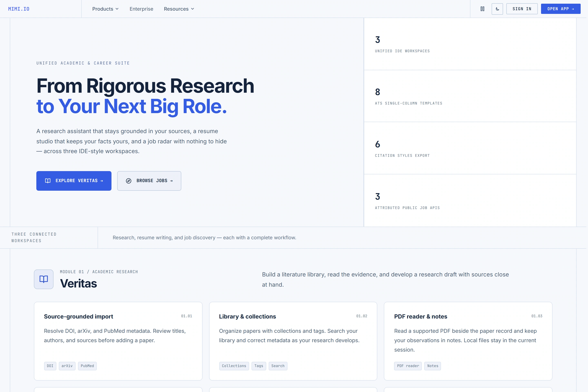Open the Products dropdown menu

(105, 9)
